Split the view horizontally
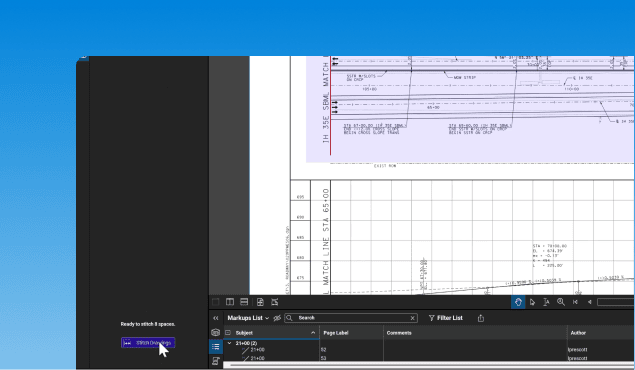Image resolution: width=635 pixels, height=370 pixels. pyautogui.click(x=244, y=302)
